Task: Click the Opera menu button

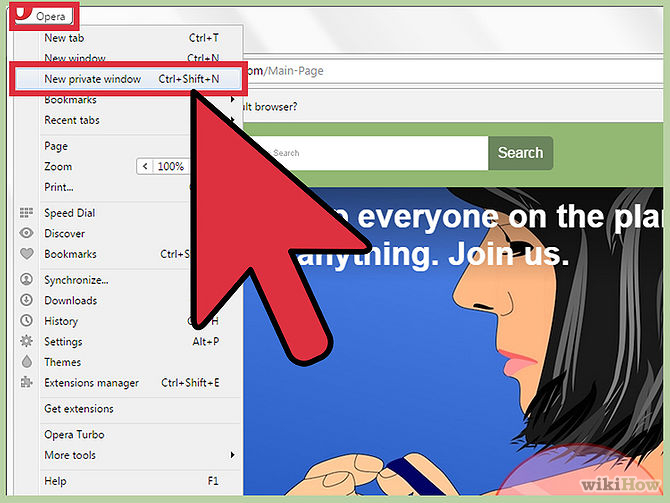Action: point(46,17)
